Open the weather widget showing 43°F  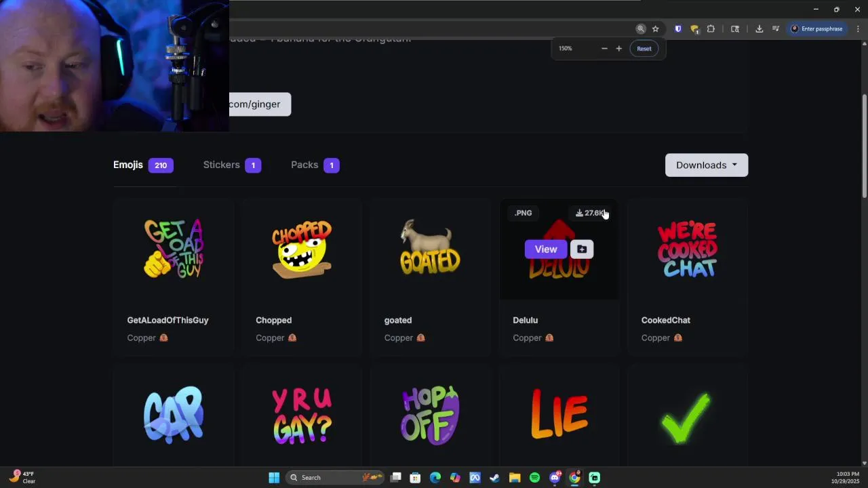22,477
